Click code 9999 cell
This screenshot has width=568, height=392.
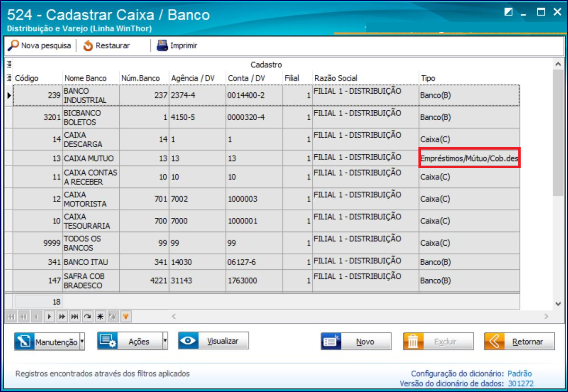[x=38, y=243]
